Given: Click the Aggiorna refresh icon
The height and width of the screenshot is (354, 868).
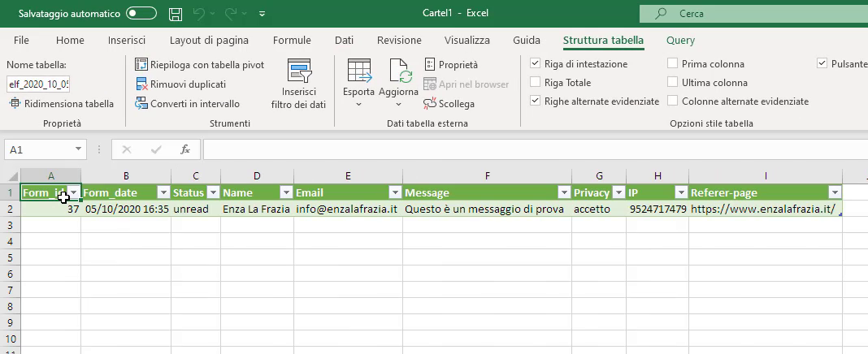Looking at the screenshot, I should click(x=398, y=73).
